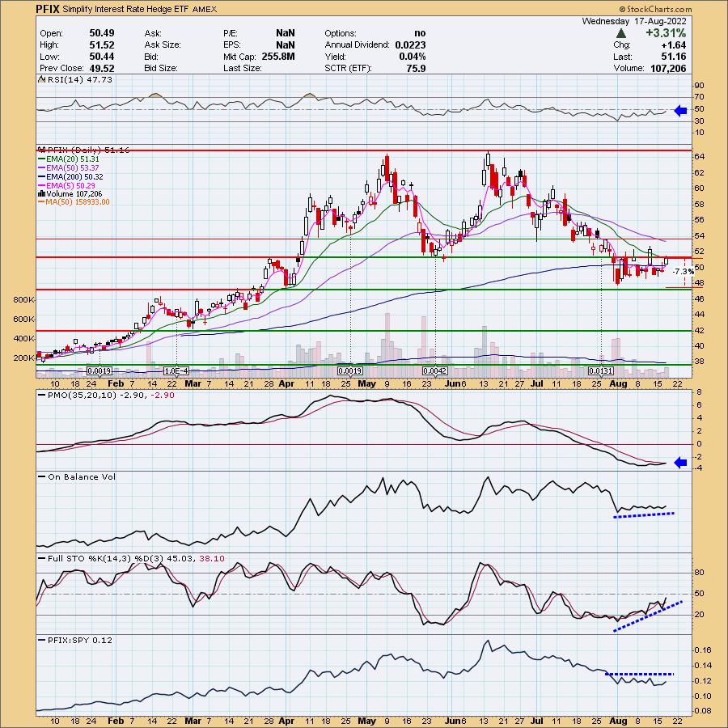The image size is (728, 728).
Task: Click the volume bars icon in legend
Action: coord(41,194)
